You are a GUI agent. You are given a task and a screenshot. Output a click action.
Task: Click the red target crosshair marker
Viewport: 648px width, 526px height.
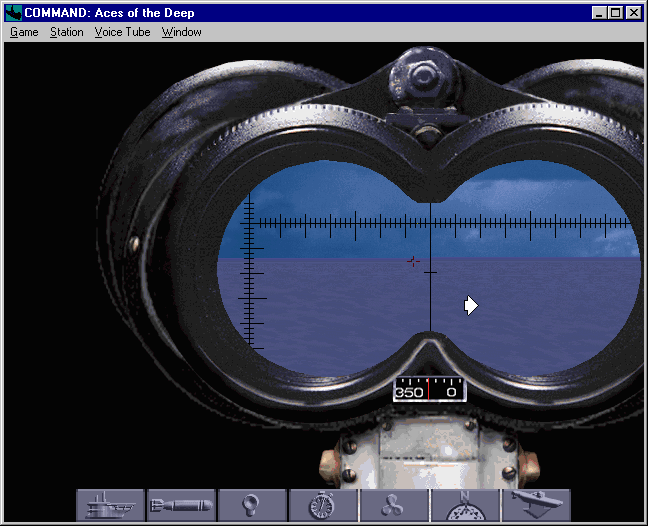click(413, 261)
